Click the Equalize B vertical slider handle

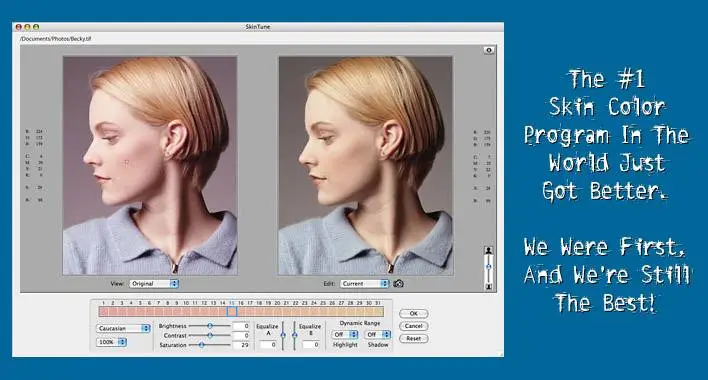pyautogui.click(x=295, y=335)
